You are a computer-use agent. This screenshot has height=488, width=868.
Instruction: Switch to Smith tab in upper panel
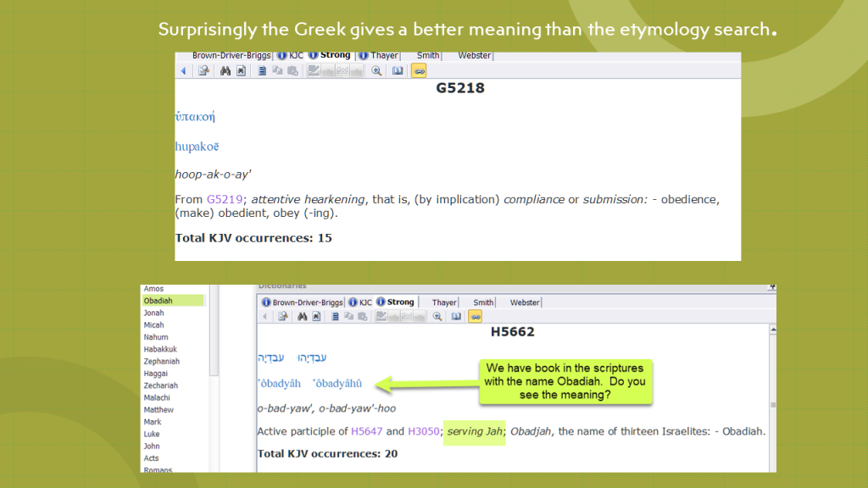[x=428, y=55]
